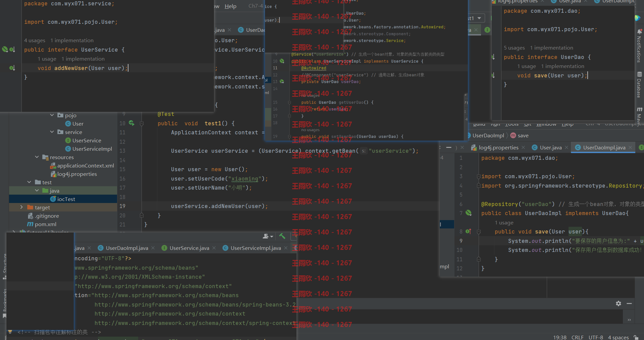This screenshot has width=644, height=340.
Task: Click the save method icon in breadcrumb
Action: pyautogui.click(x=513, y=136)
